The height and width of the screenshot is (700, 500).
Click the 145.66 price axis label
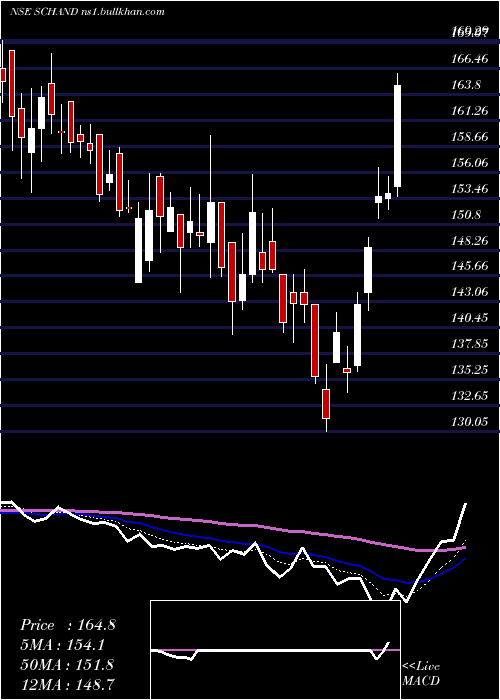[x=469, y=266]
